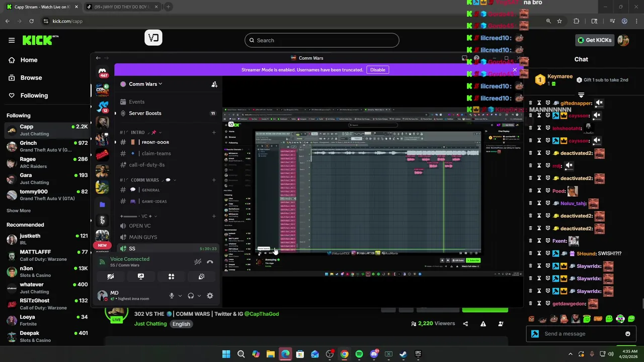This screenshot has width=644, height=362.
Task: Disconnect from Discord voice call
Action: coord(210,262)
